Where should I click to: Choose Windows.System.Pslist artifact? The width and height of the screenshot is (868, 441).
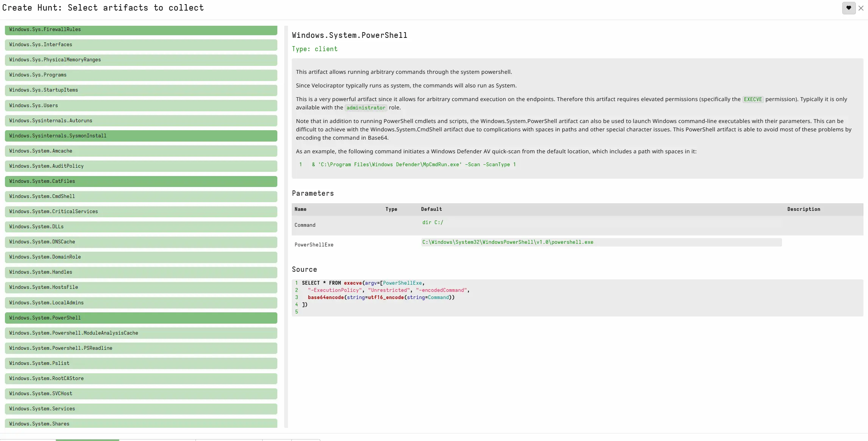click(x=141, y=363)
